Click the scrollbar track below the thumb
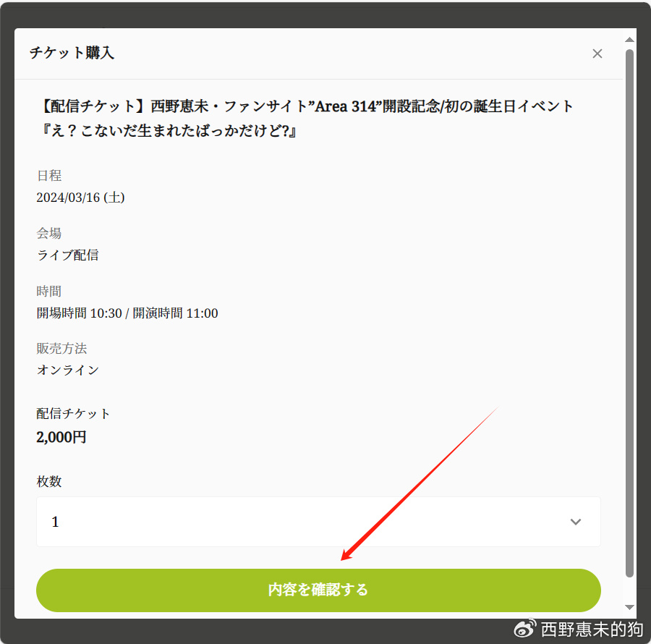The width and height of the screenshot is (651, 644). point(629,590)
